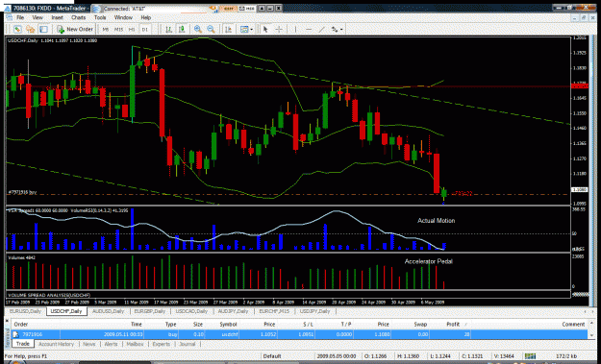Select the Trade terminal tab
This screenshot has height=364, width=601.
coord(23,344)
